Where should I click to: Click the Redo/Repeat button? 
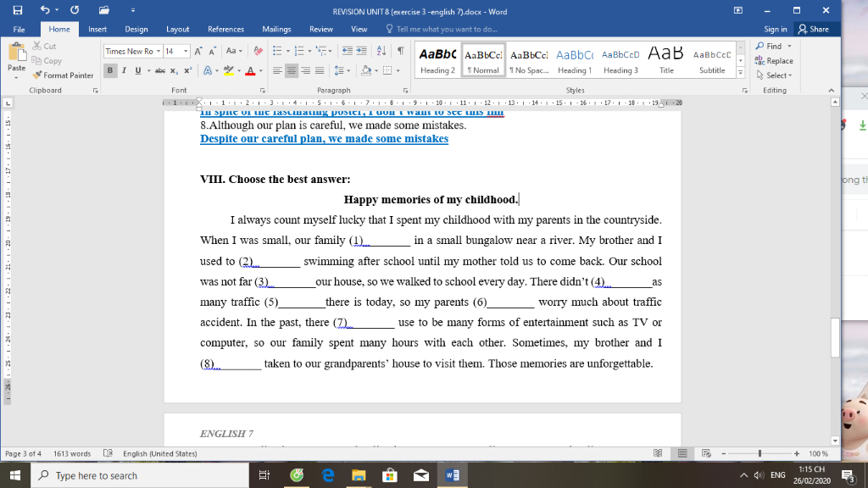pyautogui.click(x=75, y=10)
